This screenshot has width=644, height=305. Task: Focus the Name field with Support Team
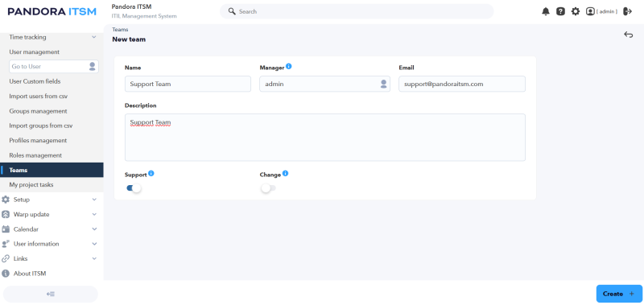pos(188,84)
